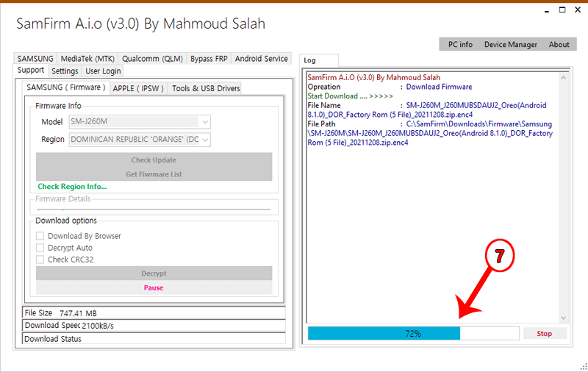Click the Download Speed 2100kB/s field

click(154, 325)
